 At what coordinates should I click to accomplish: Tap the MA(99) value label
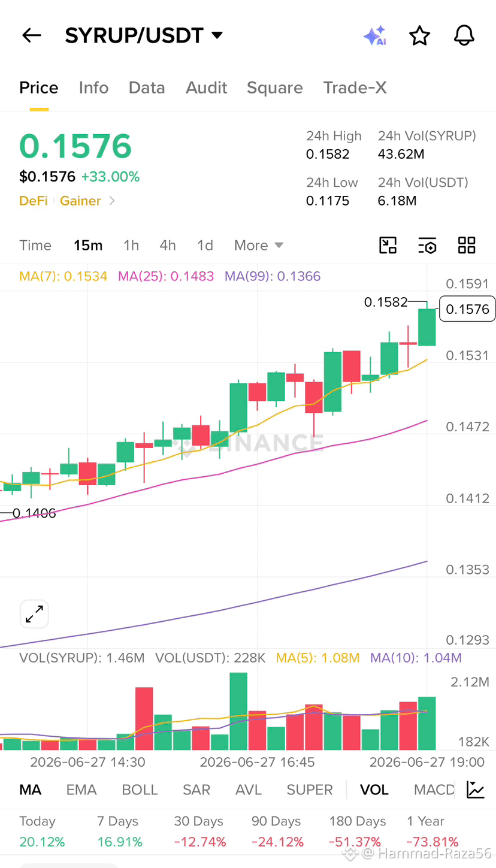pos(273,276)
